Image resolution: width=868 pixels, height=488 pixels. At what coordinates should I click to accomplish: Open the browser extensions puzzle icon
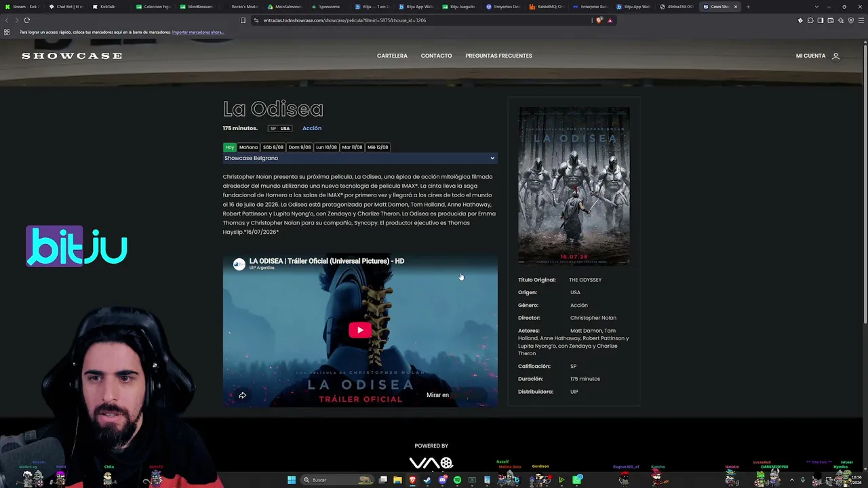(810, 20)
